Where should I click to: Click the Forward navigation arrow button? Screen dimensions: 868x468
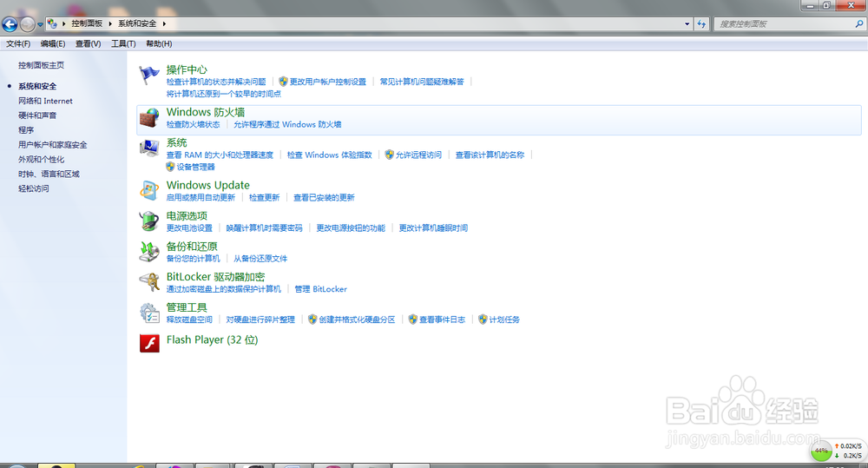click(x=27, y=23)
